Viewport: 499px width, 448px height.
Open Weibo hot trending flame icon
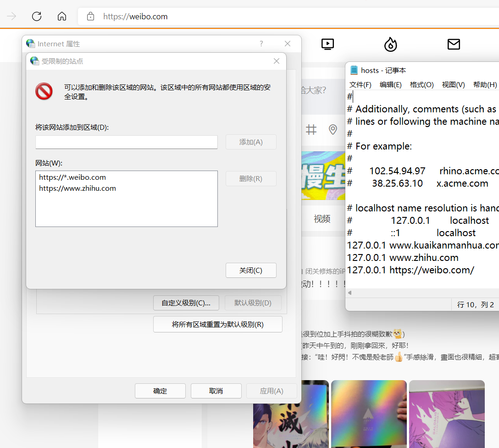(390, 44)
